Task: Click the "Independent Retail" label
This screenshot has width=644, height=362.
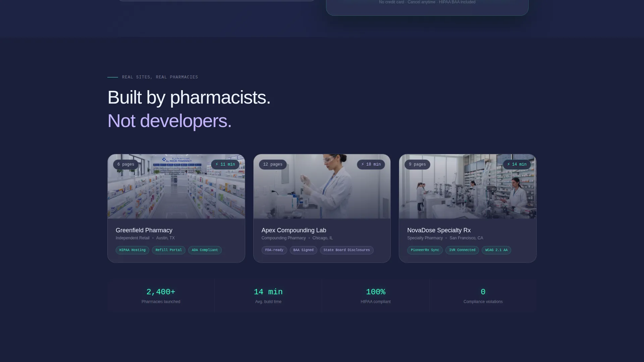Action: coord(132,238)
